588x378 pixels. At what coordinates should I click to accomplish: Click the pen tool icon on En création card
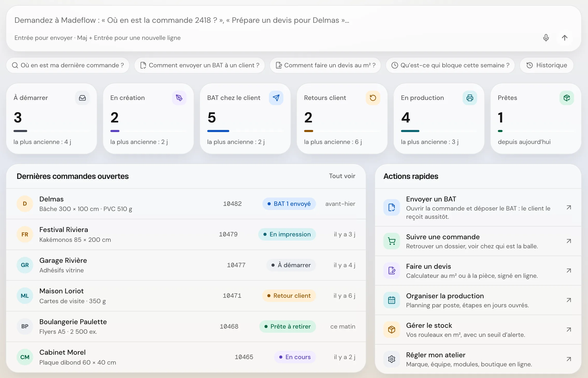point(179,98)
